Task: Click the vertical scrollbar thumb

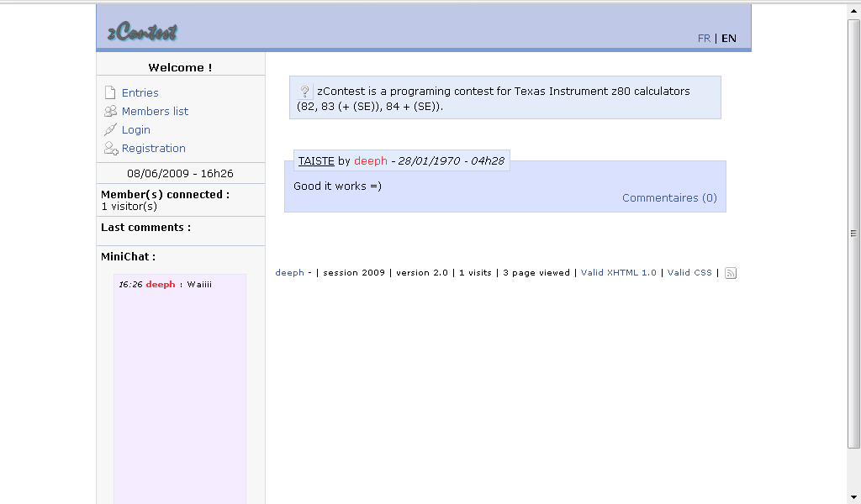Action: (x=853, y=234)
